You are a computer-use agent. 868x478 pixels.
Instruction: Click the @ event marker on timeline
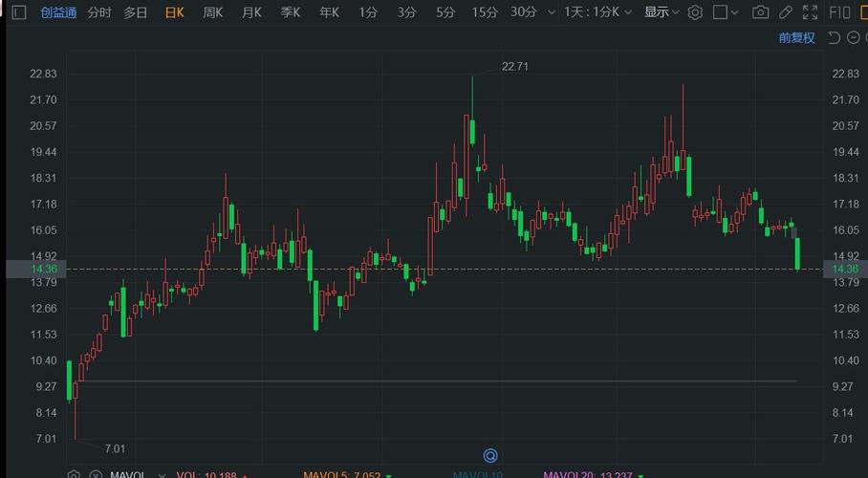coord(491,455)
